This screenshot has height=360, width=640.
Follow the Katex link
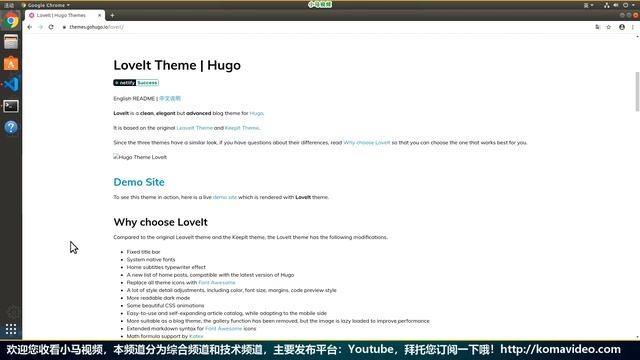pyautogui.click(x=196, y=336)
